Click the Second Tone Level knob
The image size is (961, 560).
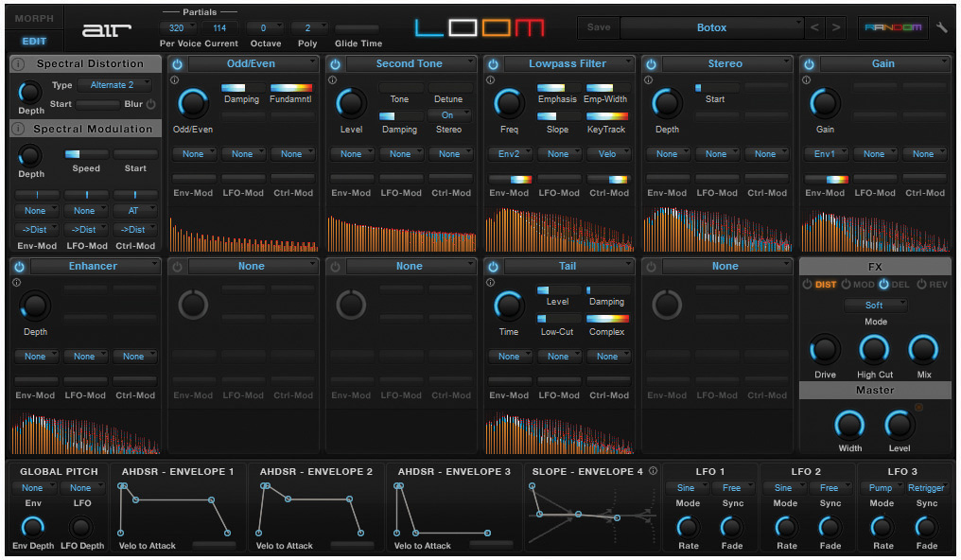pyautogui.click(x=351, y=103)
